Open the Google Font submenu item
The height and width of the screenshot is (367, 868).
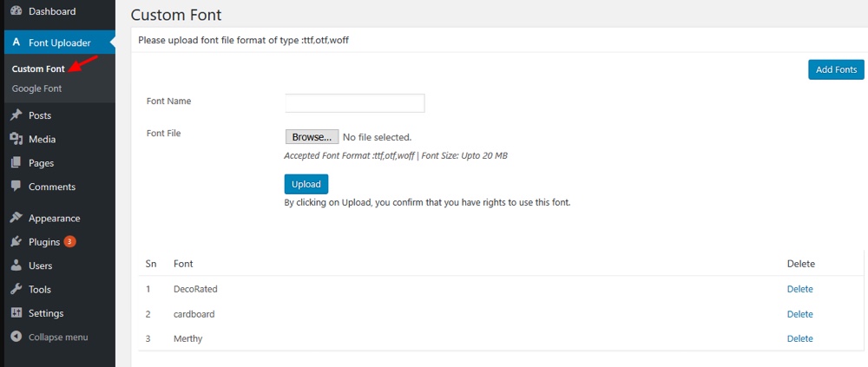36,88
